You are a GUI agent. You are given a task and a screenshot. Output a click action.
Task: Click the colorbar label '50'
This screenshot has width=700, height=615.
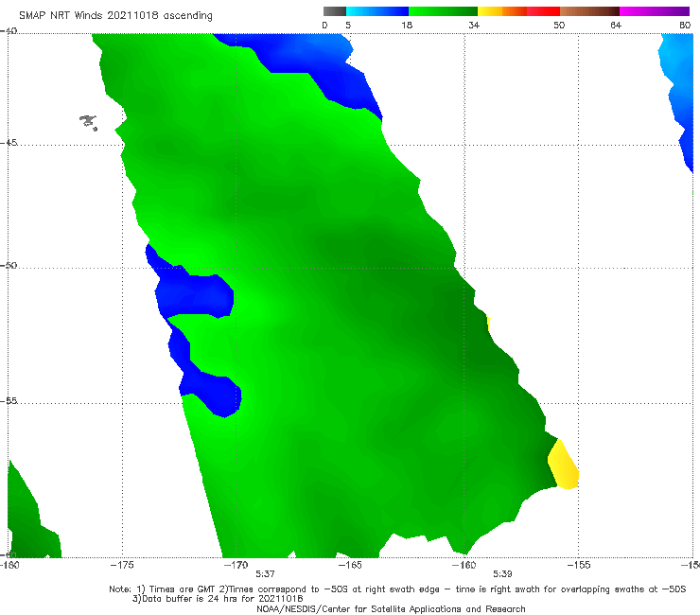coord(559,26)
